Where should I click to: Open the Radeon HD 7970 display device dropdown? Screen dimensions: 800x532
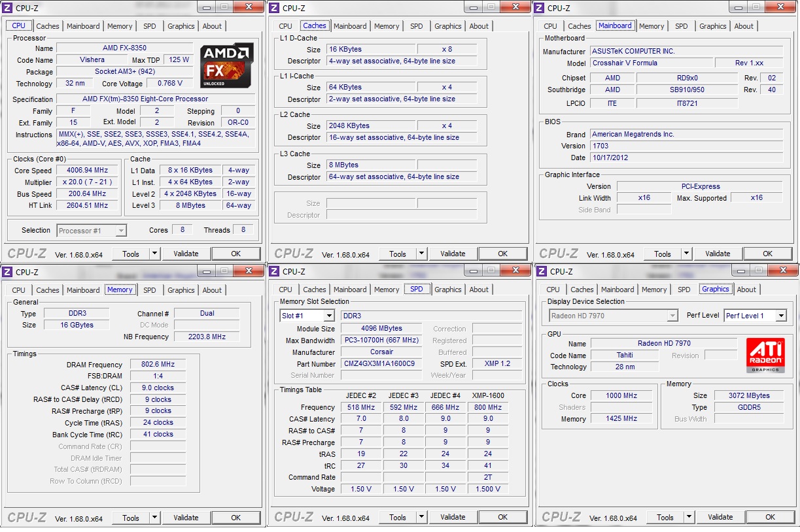coord(672,316)
